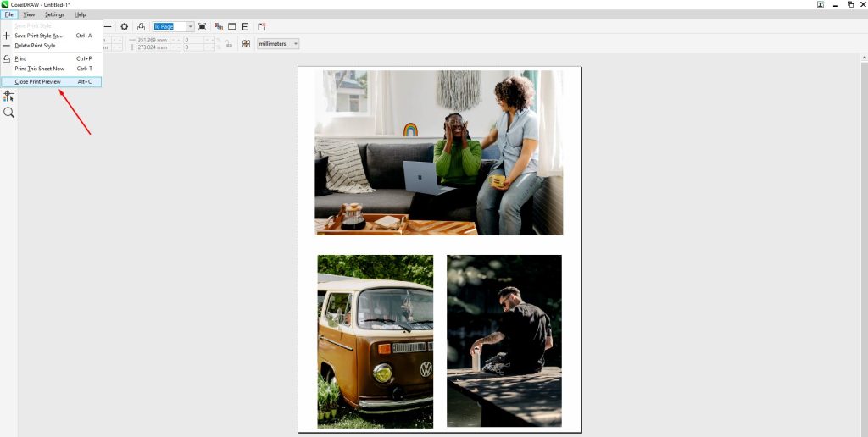Toggle the maintain aspect ratio lock
Screen dimensions: 868x437
click(229, 44)
